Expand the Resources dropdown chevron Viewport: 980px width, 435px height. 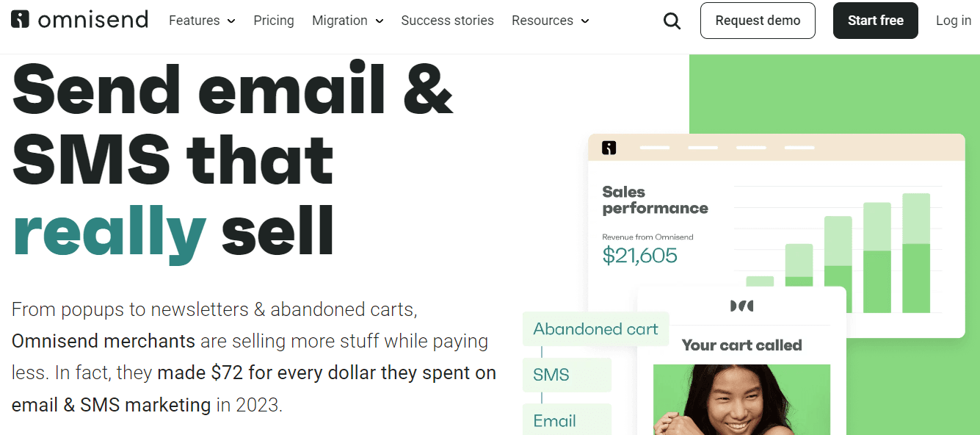pos(585,21)
